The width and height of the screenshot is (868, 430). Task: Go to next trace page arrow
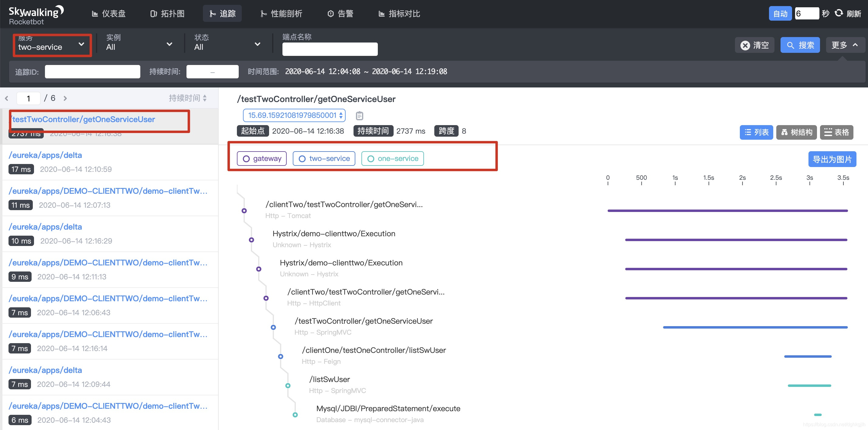(x=65, y=98)
